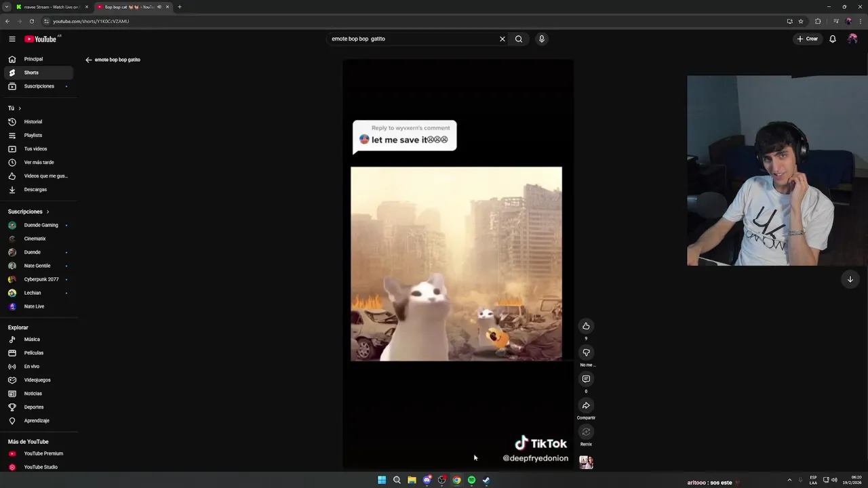Select Shorts in the sidebar

(x=39, y=73)
